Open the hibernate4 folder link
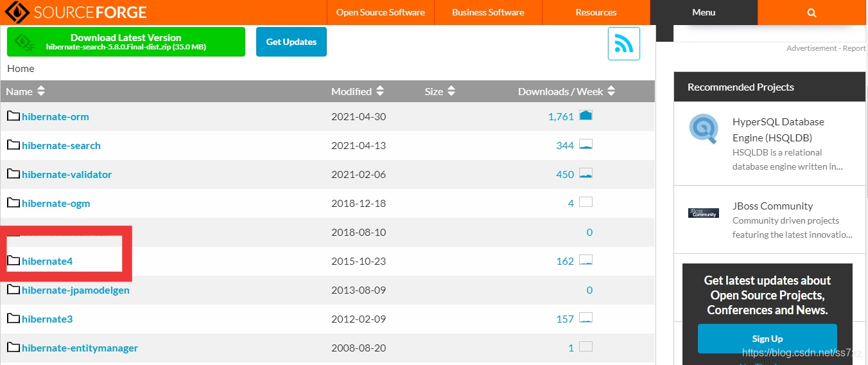The width and height of the screenshot is (868, 365). coord(48,261)
